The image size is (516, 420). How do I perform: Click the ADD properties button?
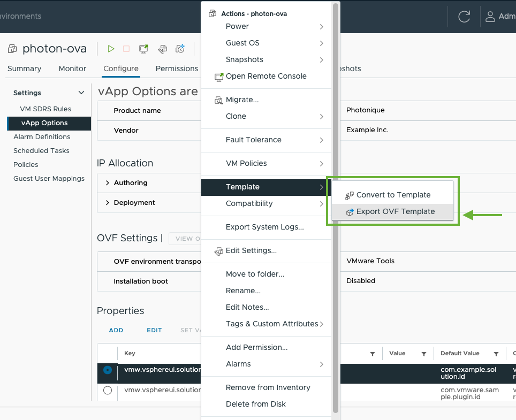[x=116, y=330]
